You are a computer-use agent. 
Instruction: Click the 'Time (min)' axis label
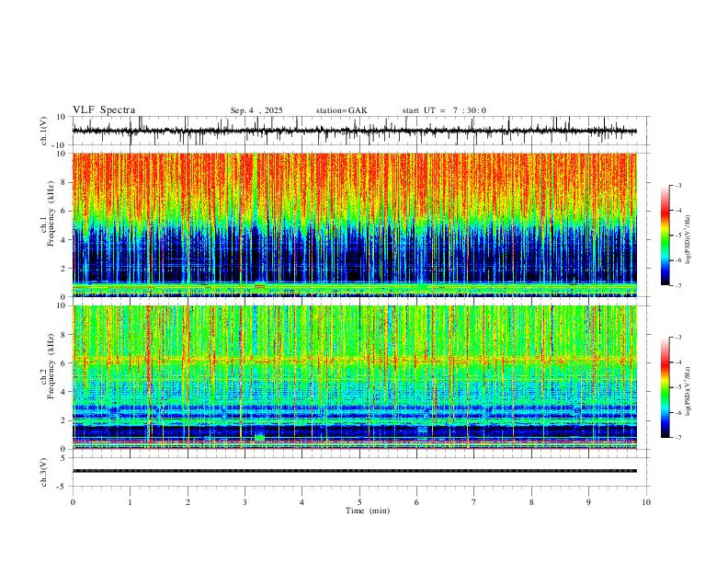click(368, 511)
